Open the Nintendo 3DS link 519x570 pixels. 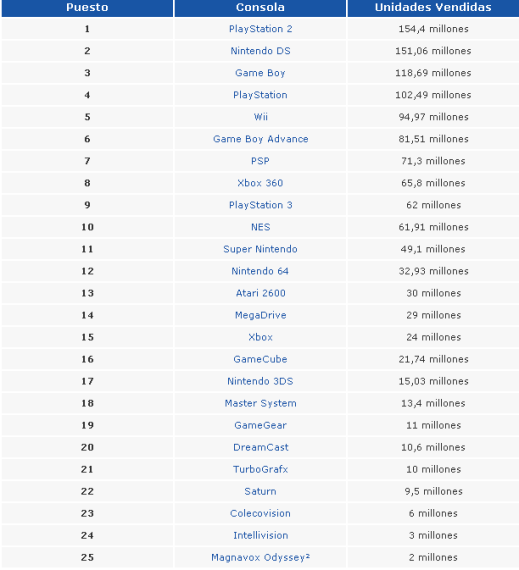point(260,381)
